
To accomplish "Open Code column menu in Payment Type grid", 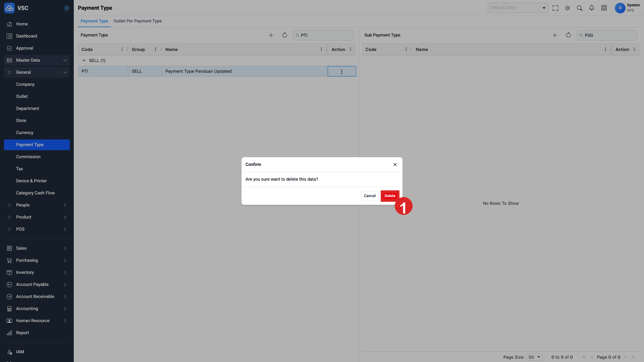I will pyautogui.click(x=122, y=49).
